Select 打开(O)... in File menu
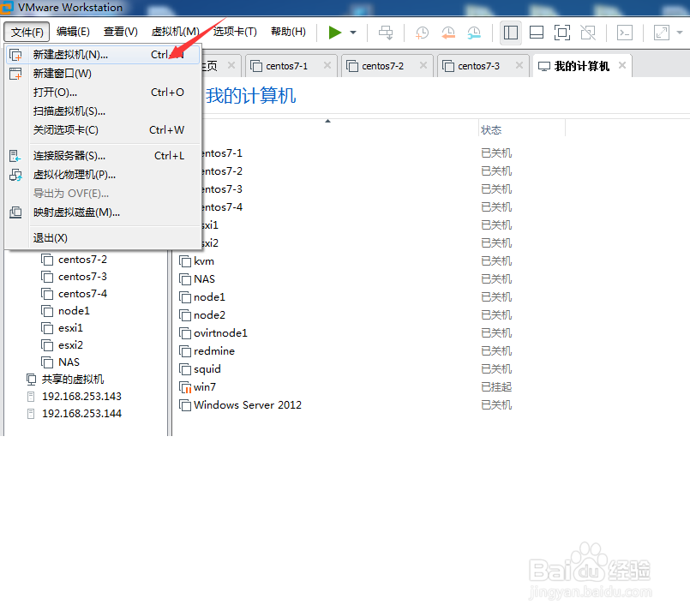 (103, 93)
